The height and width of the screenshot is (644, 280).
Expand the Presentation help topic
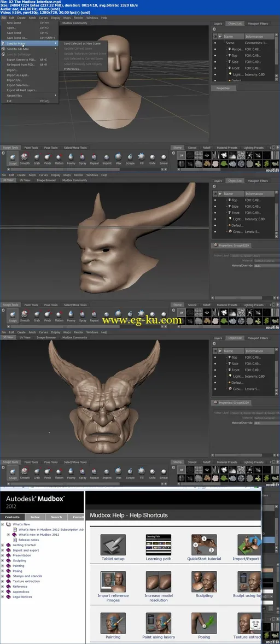tap(3, 555)
